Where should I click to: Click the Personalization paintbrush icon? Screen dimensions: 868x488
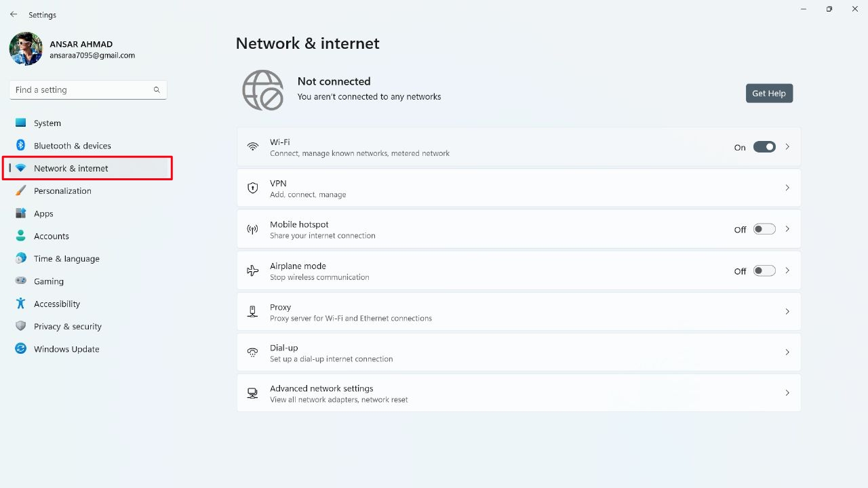[x=20, y=190]
